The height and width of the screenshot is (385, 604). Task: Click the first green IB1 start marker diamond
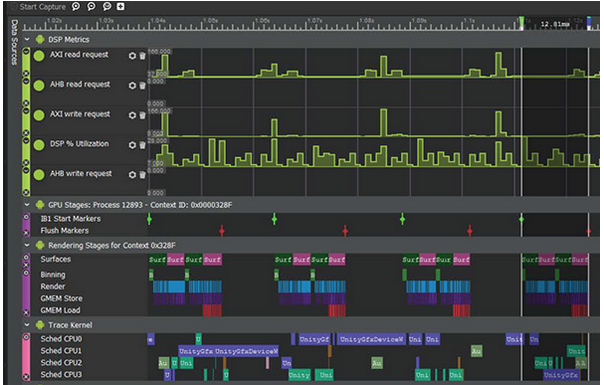(149, 219)
